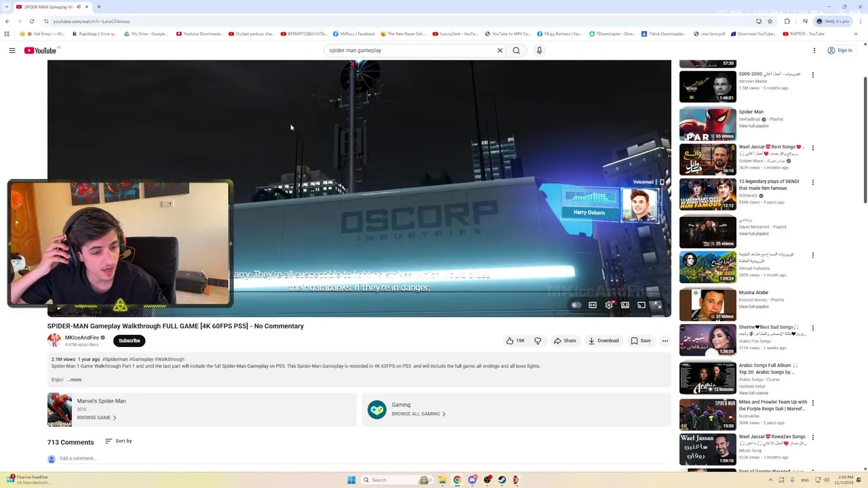Open options for the Introvert Matter video
The width and height of the screenshot is (868, 488).
click(x=813, y=75)
